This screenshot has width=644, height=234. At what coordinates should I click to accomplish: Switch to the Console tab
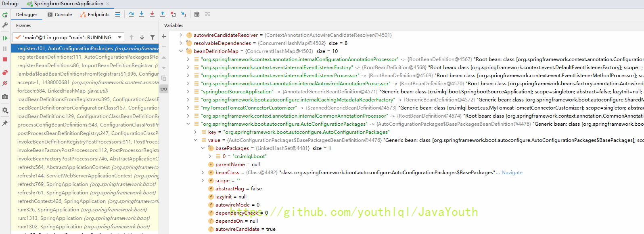point(60,15)
